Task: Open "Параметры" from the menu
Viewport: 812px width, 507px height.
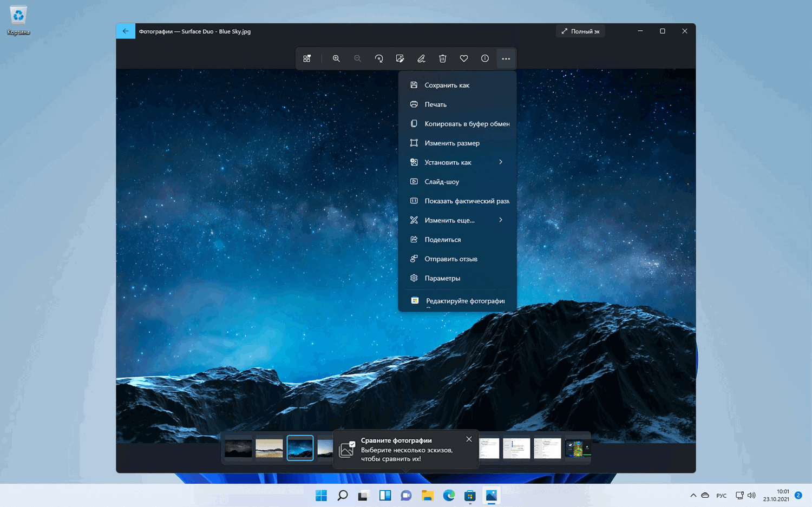Action: 457,278
